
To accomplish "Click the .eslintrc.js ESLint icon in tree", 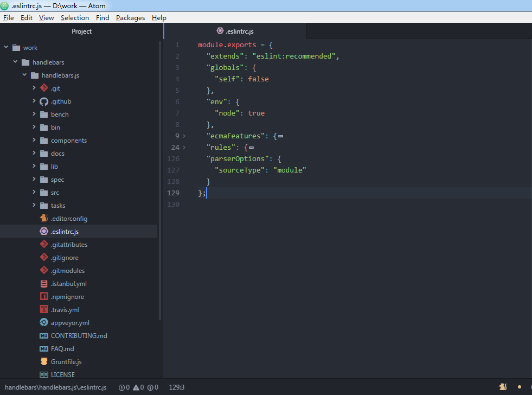I will tap(44, 232).
